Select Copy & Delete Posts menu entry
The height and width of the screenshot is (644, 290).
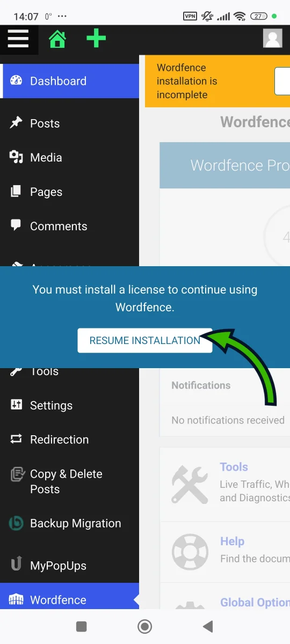tap(70, 481)
